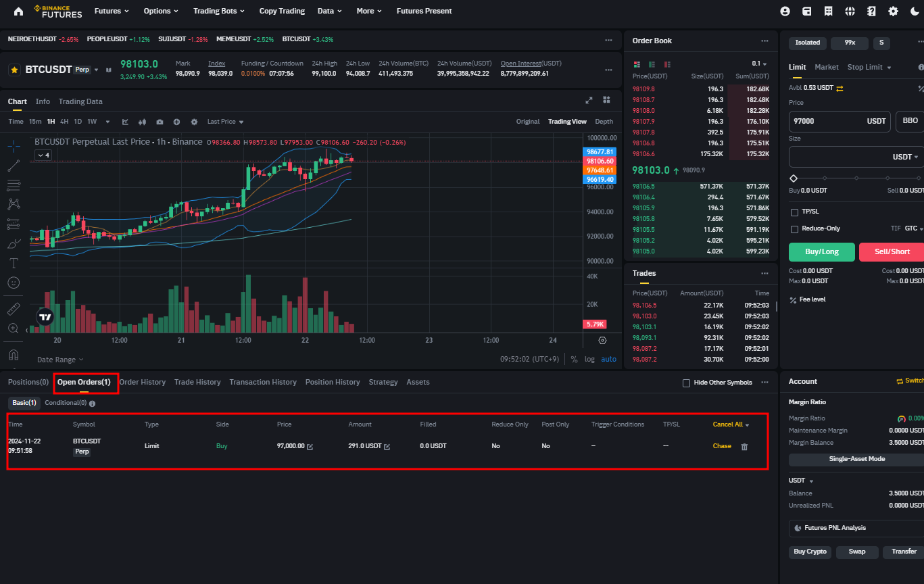Open the Futures dropdown menu
The height and width of the screenshot is (584, 924).
(112, 11)
